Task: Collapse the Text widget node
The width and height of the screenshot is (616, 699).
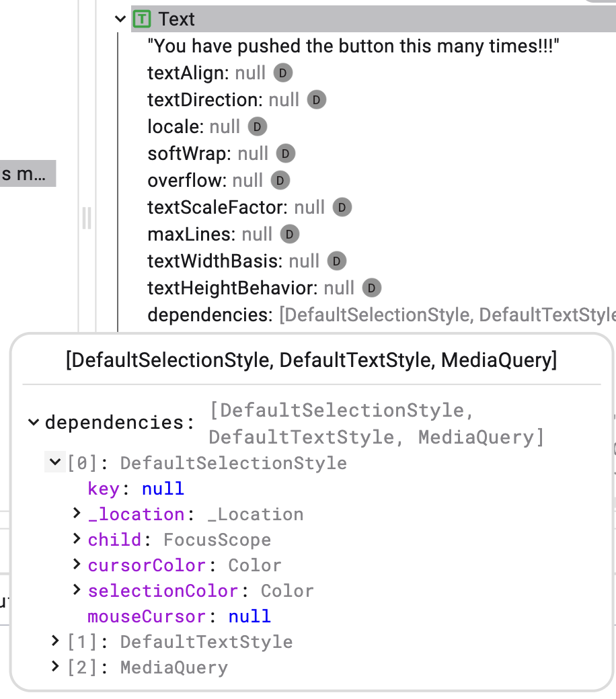Action: coord(120,19)
